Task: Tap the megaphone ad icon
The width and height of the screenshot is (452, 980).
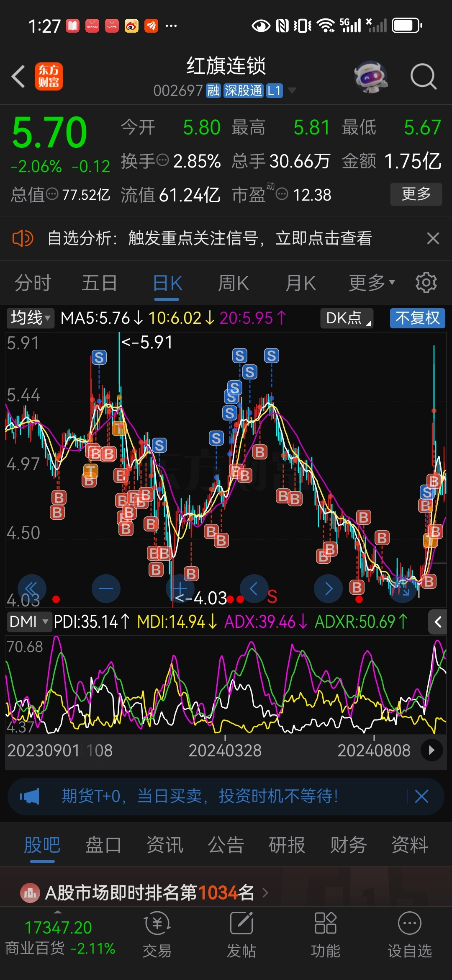Action: [x=30, y=796]
